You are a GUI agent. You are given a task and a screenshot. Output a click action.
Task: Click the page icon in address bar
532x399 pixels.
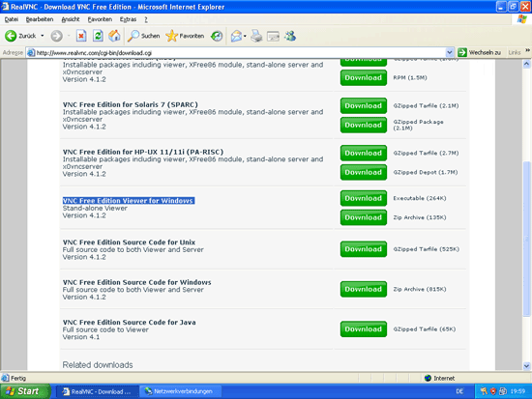(x=31, y=53)
